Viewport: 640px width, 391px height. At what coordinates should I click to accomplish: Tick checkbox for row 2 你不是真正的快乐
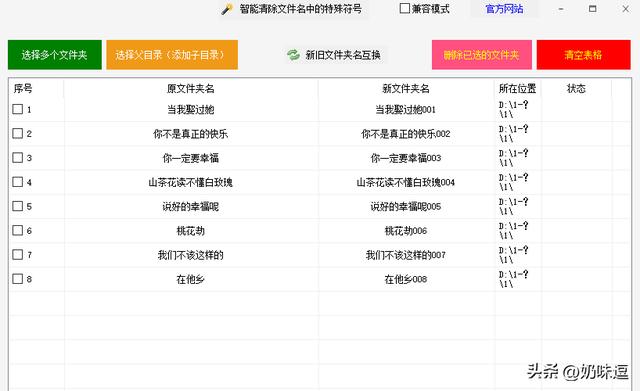(x=18, y=133)
